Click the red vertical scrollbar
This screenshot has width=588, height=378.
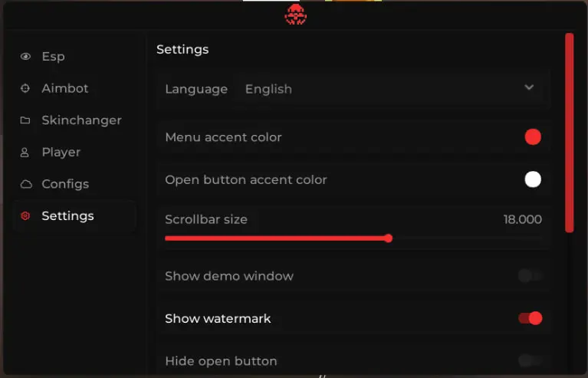pyautogui.click(x=570, y=133)
